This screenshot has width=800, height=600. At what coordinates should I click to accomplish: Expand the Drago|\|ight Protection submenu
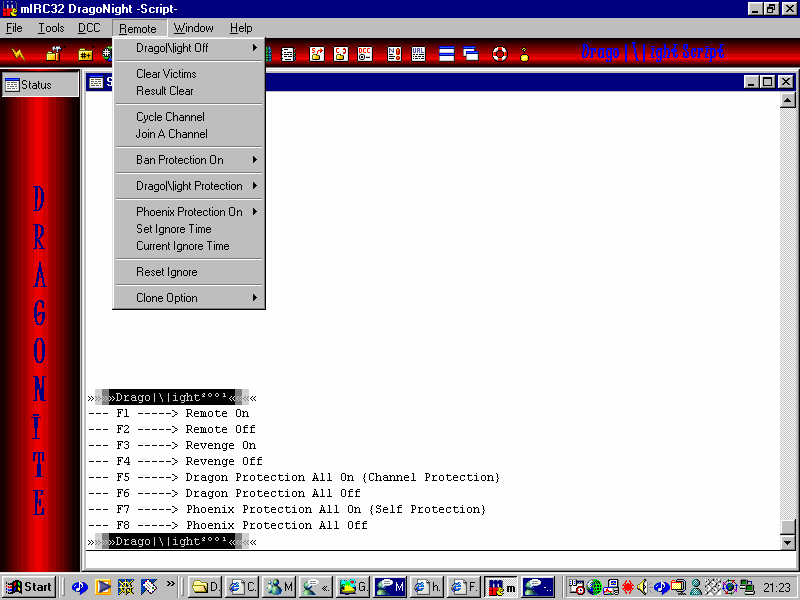point(189,186)
